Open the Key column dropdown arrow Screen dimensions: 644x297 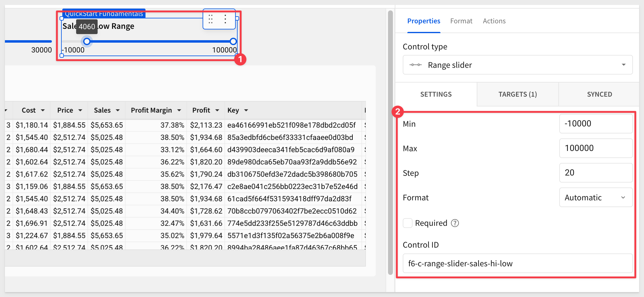246,110
